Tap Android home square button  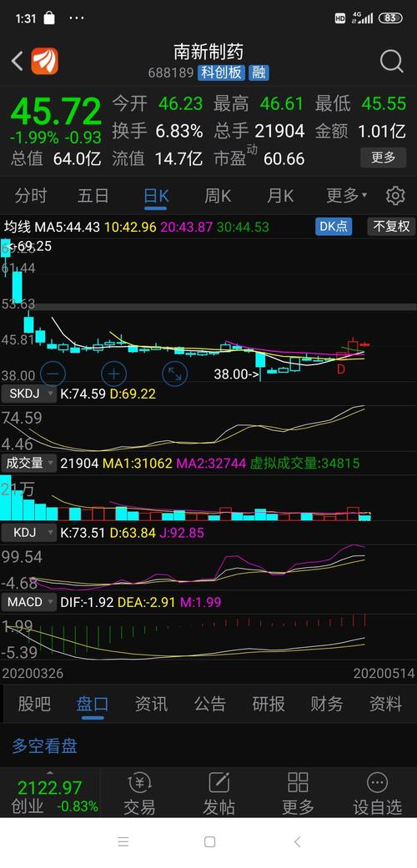point(209,842)
